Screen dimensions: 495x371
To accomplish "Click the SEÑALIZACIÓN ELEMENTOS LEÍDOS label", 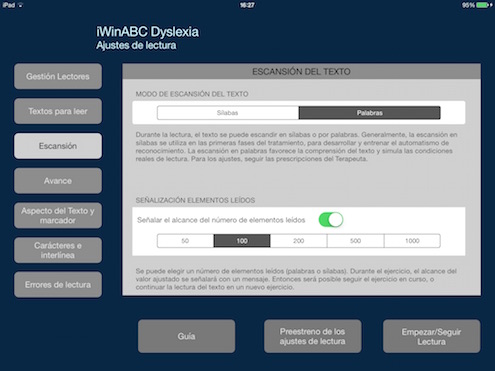I will pyautogui.click(x=195, y=200).
